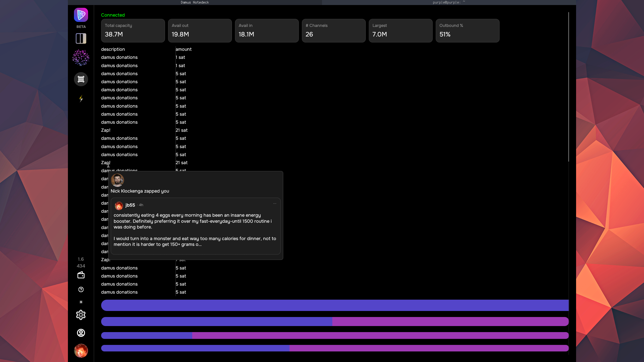The width and height of the screenshot is (644, 362).
Task: Open the lightning bolt zaps icon
Action: (81, 99)
